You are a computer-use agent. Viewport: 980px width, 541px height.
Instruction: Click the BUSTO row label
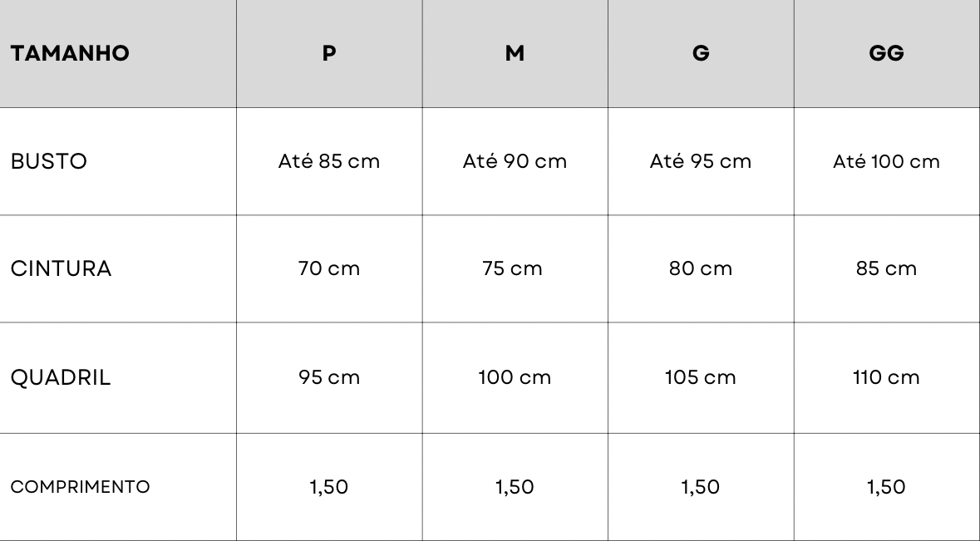pos(49,161)
